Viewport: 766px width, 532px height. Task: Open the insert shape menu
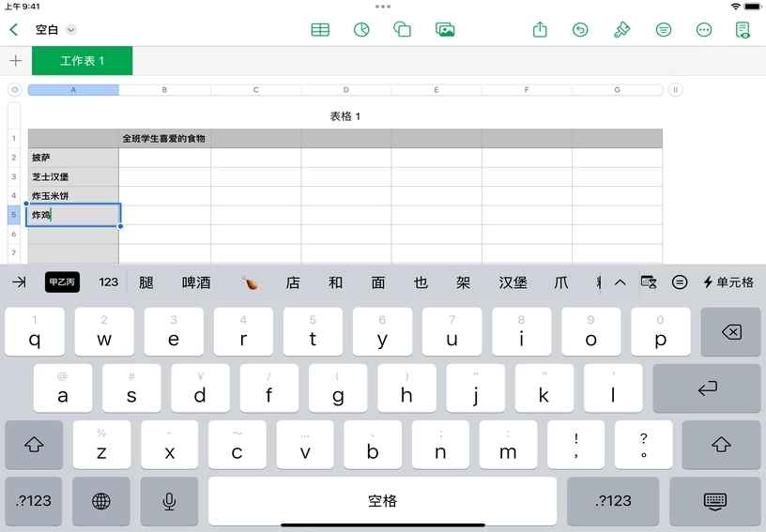(x=403, y=30)
